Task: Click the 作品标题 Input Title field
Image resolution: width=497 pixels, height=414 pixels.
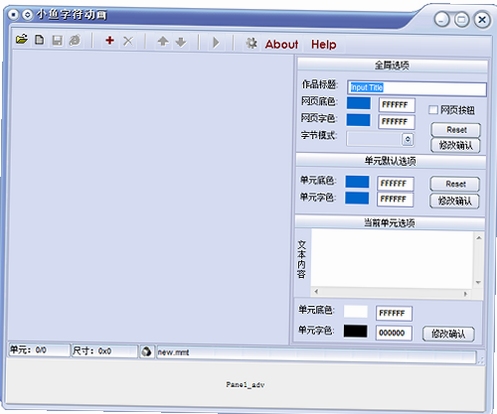Action: (417, 88)
